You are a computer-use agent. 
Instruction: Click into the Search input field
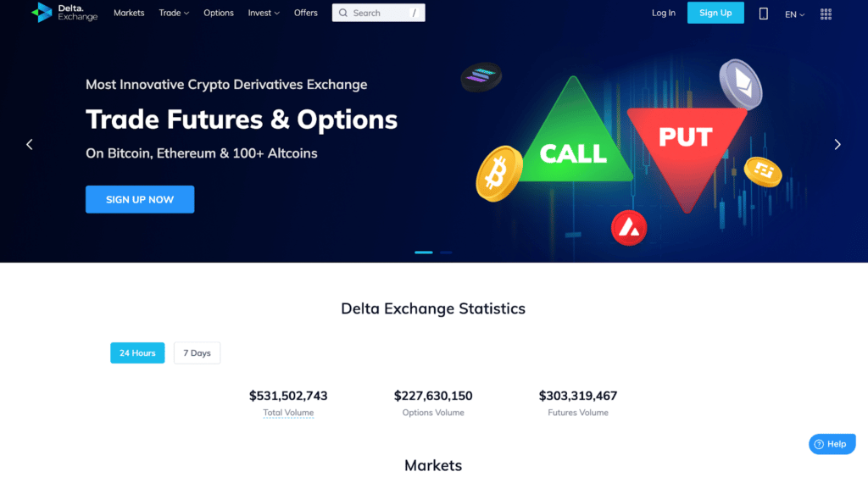[x=379, y=13]
